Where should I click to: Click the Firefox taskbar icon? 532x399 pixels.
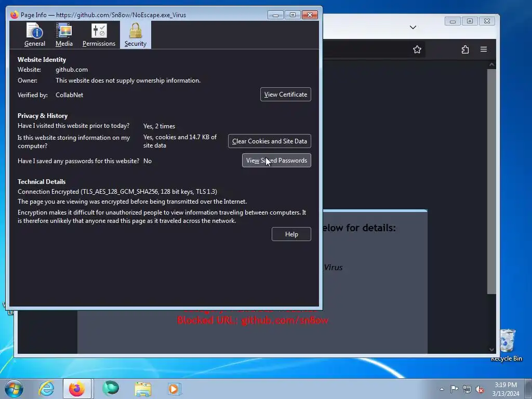pyautogui.click(x=77, y=389)
